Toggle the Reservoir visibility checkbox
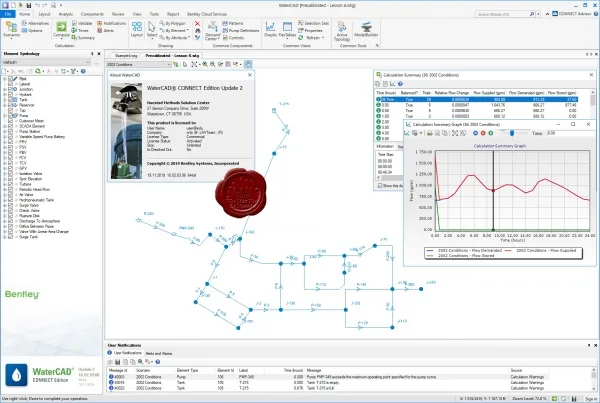 click(10, 105)
